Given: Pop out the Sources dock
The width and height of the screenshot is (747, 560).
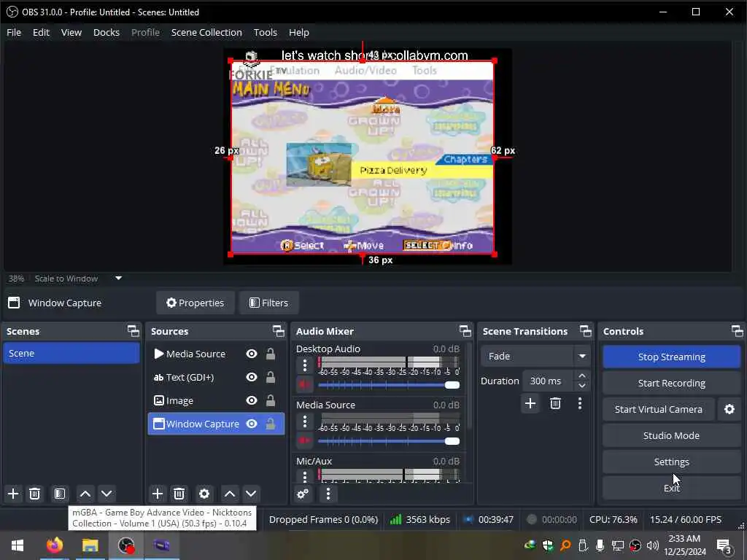Looking at the screenshot, I should tap(278, 331).
